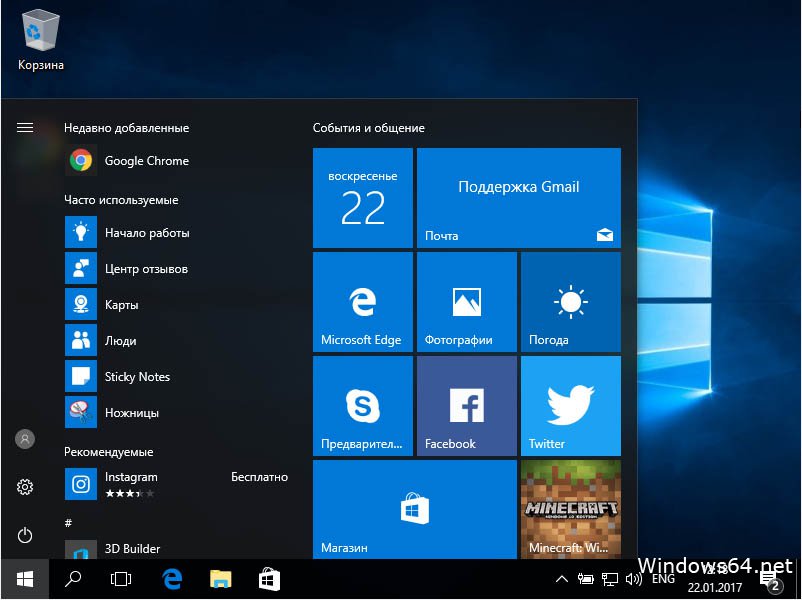Open the Магазин store tile
The height and width of the screenshot is (600, 802).
tap(415, 509)
